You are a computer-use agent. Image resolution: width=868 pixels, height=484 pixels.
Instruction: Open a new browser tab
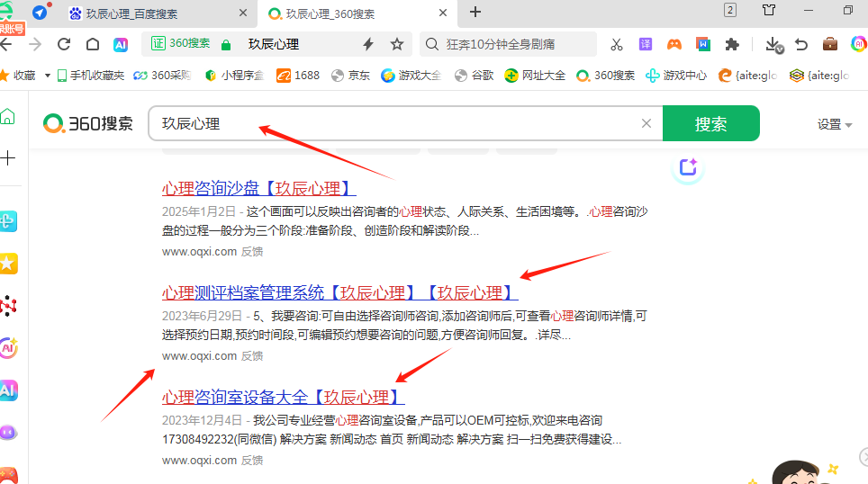pos(475,13)
